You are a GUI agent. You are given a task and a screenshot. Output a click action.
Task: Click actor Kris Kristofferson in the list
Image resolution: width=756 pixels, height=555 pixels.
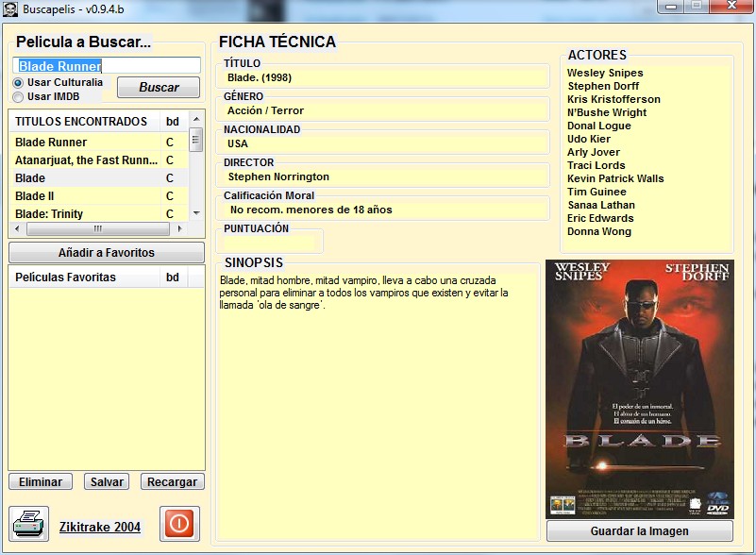tap(613, 99)
